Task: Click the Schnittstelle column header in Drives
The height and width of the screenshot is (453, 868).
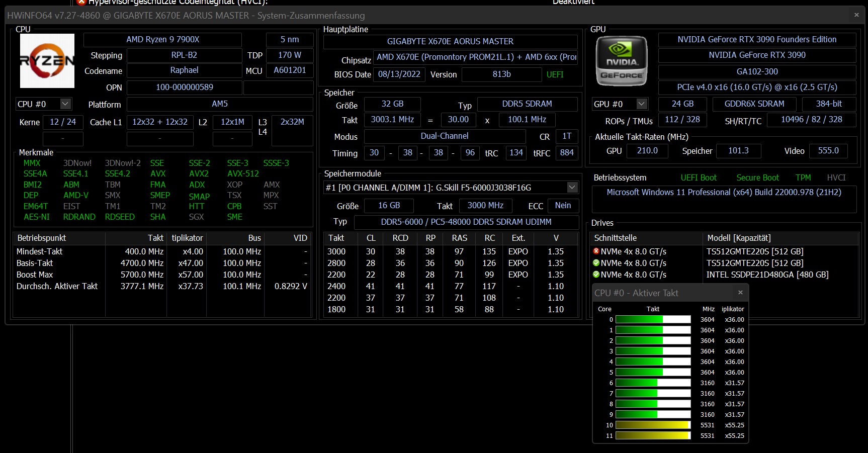Action: coord(647,238)
